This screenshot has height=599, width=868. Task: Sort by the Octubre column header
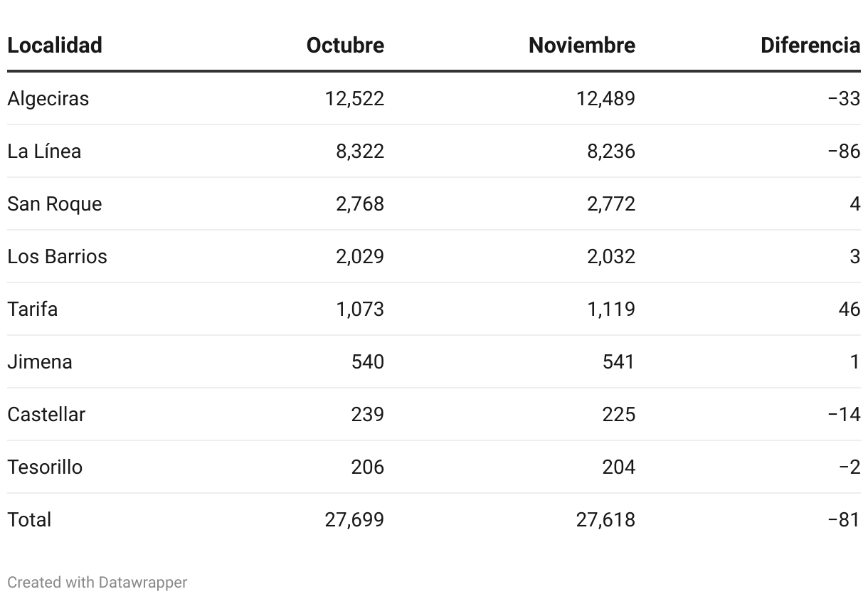(345, 46)
